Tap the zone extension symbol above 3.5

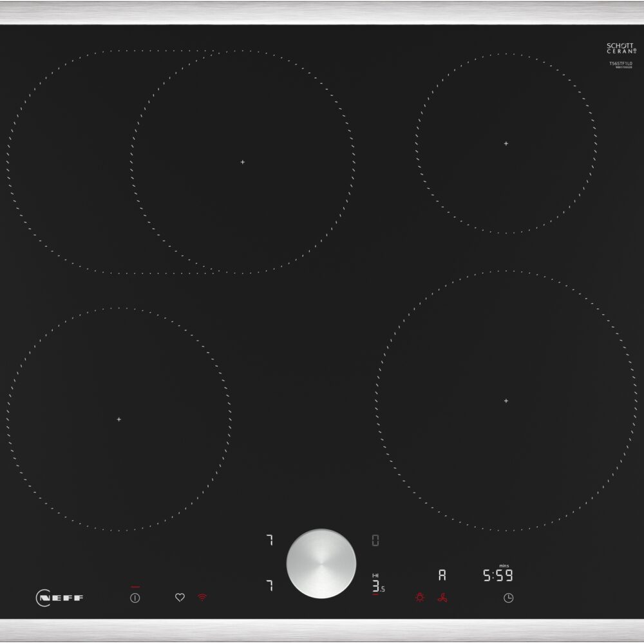(375, 576)
